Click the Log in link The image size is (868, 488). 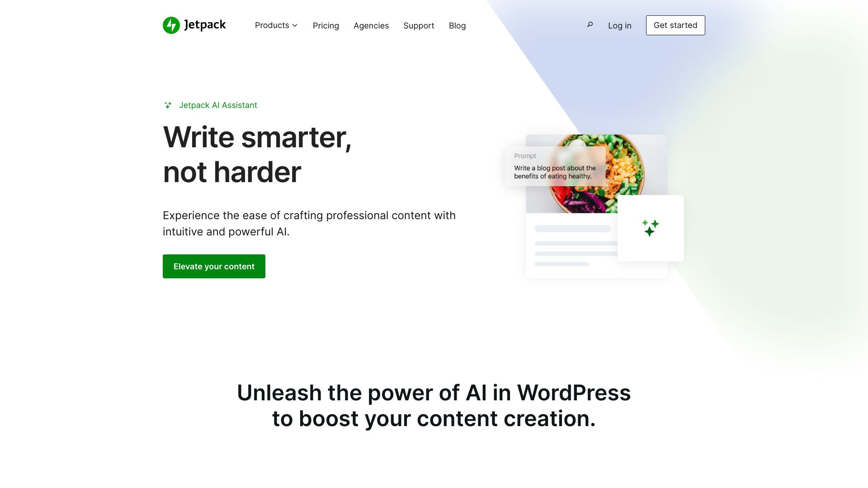pyautogui.click(x=619, y=25)
